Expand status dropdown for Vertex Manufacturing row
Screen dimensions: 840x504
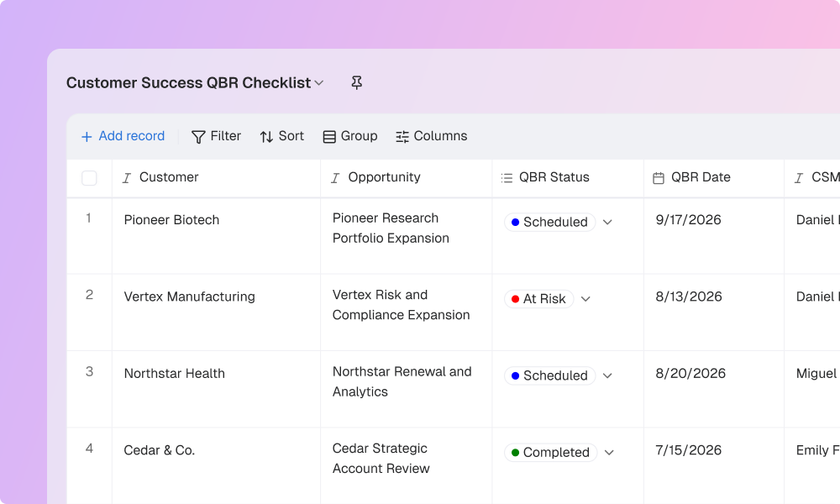[x=585, y=299]
